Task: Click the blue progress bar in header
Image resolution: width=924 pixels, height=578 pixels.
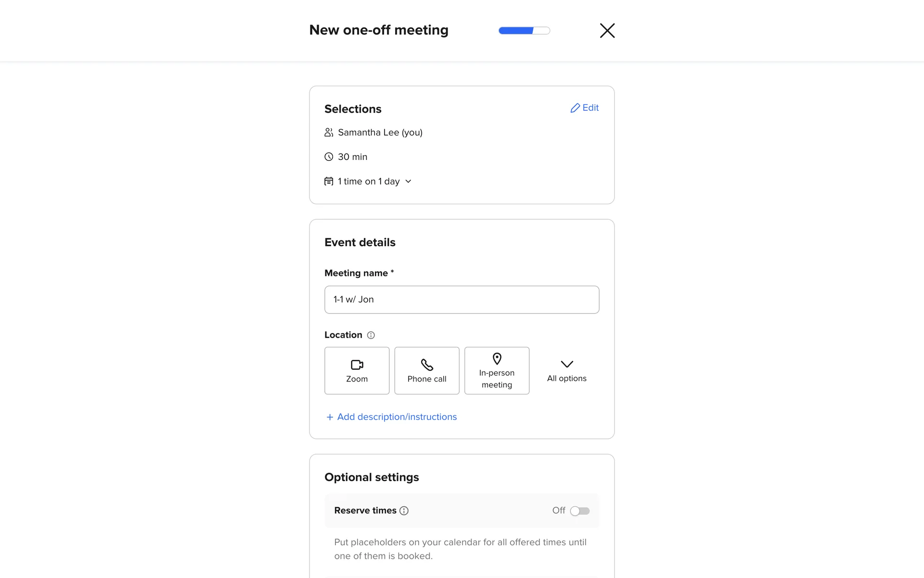Action: pos(524,30)
